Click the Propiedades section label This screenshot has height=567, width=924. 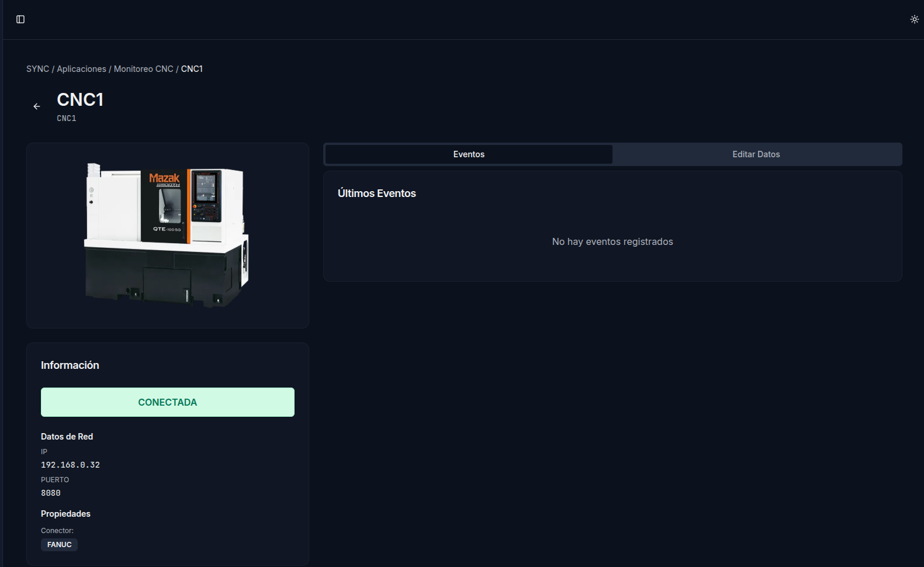(65, 514)
